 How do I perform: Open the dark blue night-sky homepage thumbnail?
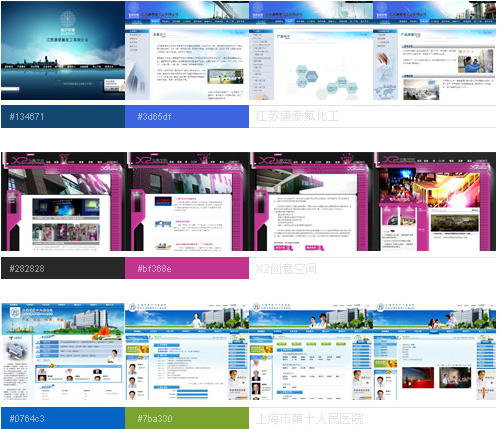pos(63,50)
